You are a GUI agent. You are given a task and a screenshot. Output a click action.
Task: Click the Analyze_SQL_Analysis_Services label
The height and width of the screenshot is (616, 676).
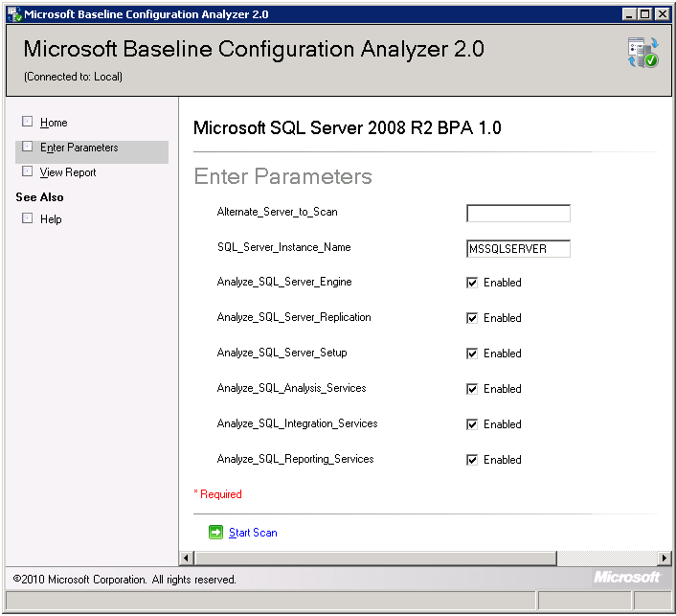coord(291,389)
